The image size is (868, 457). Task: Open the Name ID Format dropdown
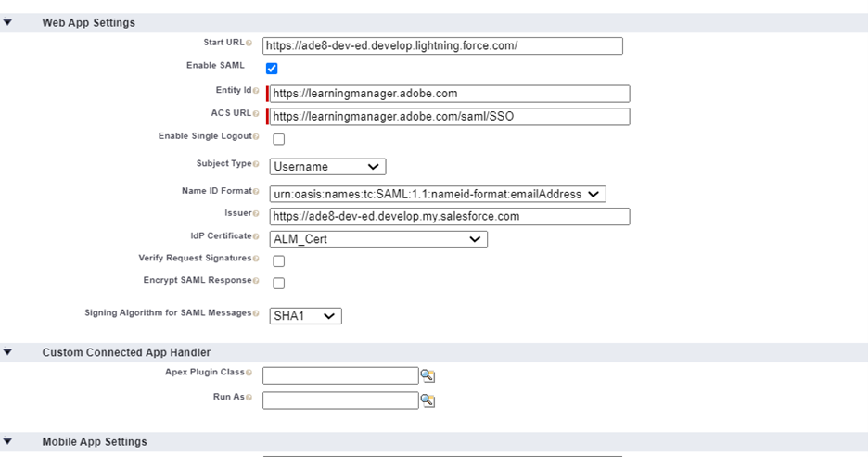pyautogui.click(x=437, y=194)
